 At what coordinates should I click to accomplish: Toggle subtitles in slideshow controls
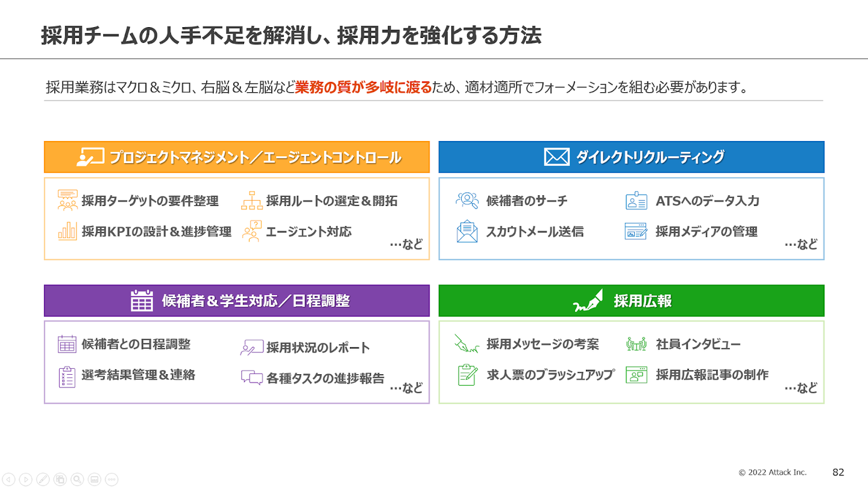click(94, 480)
